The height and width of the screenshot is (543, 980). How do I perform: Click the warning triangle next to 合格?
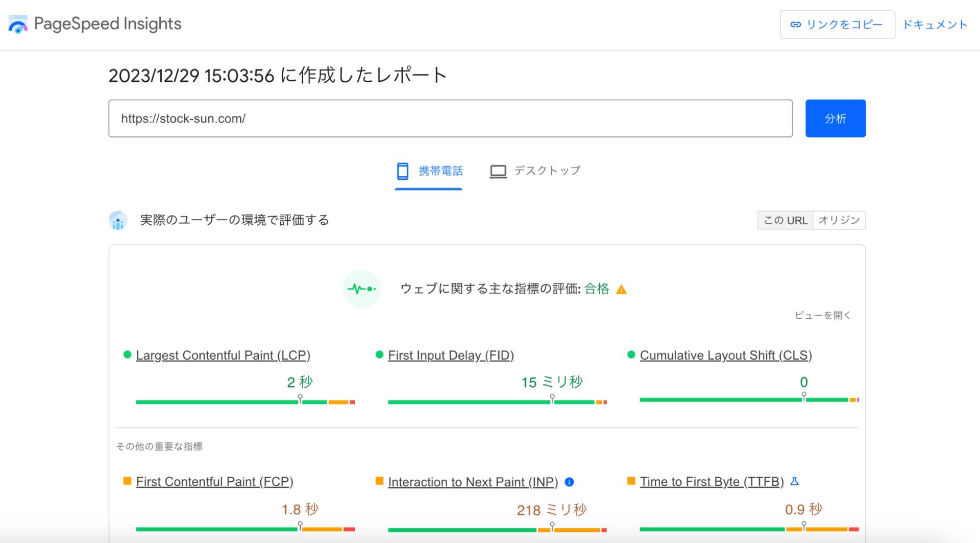[622, 289]
